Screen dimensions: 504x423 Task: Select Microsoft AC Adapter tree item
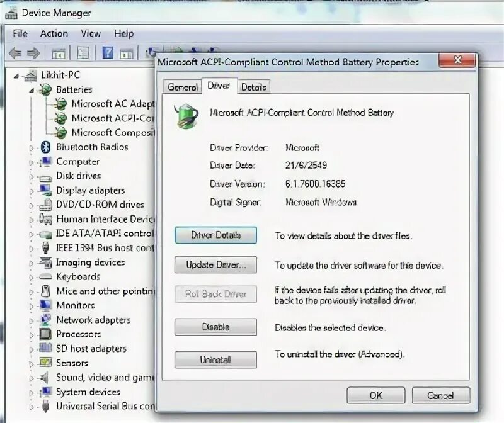(113, 104)
